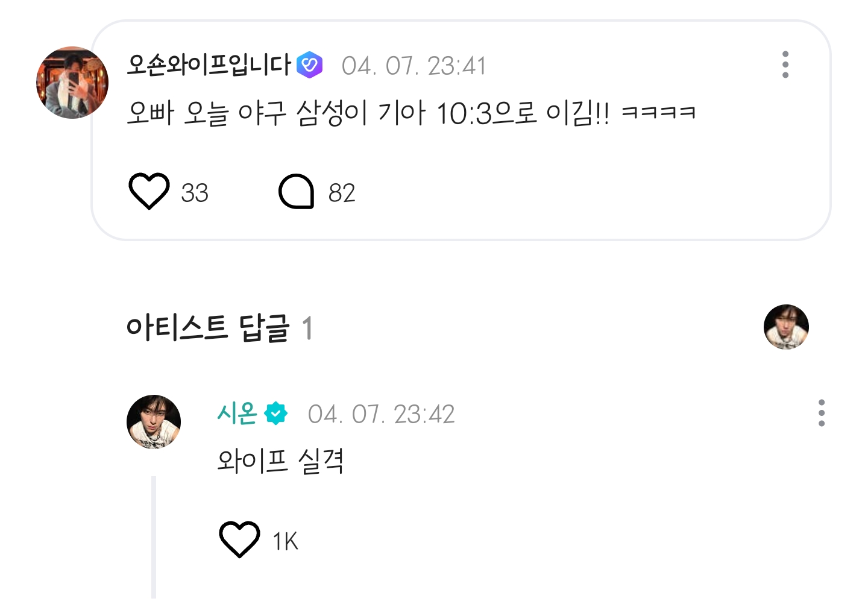Tap the post text about 삼성 beating 기아
This screenshot has height=610, width=868.
(x=411, y=113)
